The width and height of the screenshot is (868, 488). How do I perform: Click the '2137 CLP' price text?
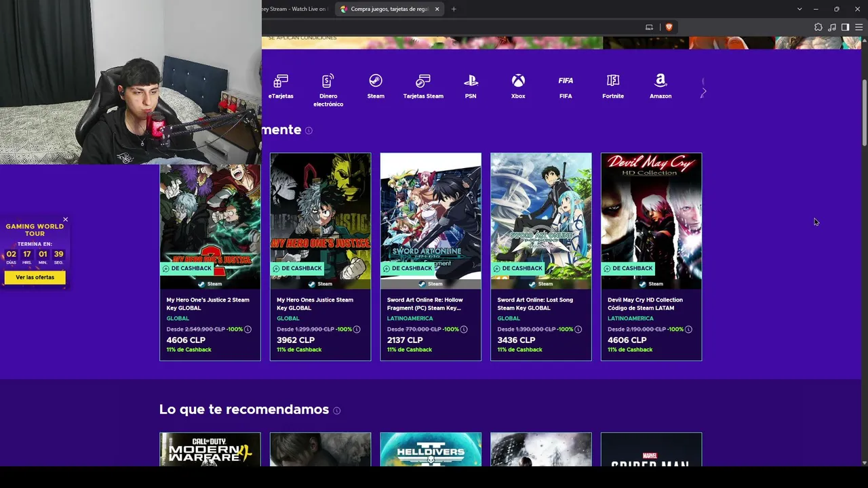click(x=405, y=340)
